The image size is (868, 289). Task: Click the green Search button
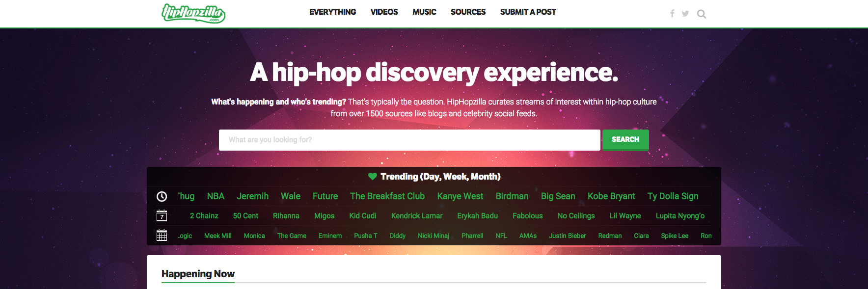[x=625, y=140]
